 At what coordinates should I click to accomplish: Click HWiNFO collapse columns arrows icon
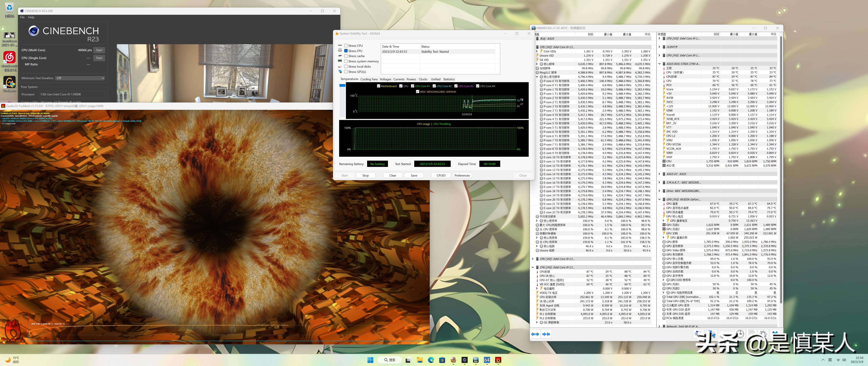click(546, 334)
